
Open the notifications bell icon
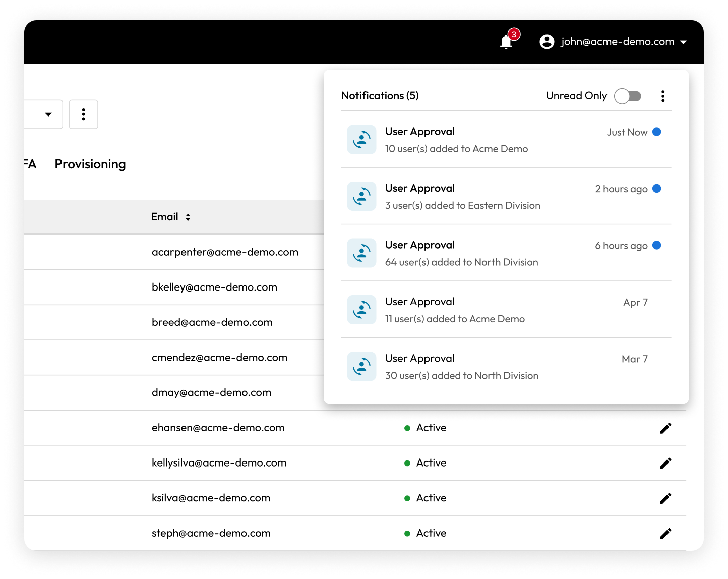(x=506, y=42)
